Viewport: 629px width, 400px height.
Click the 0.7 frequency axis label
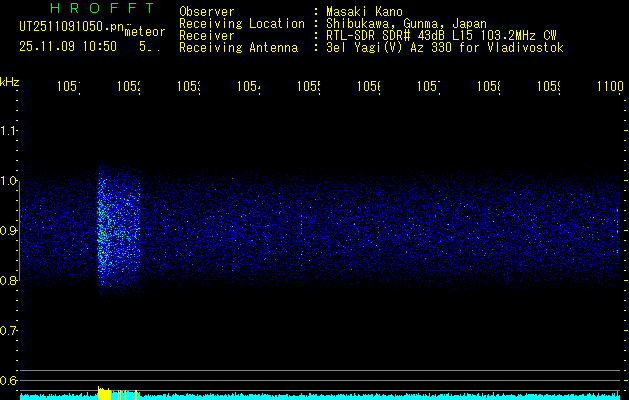[x=8, y=331]
